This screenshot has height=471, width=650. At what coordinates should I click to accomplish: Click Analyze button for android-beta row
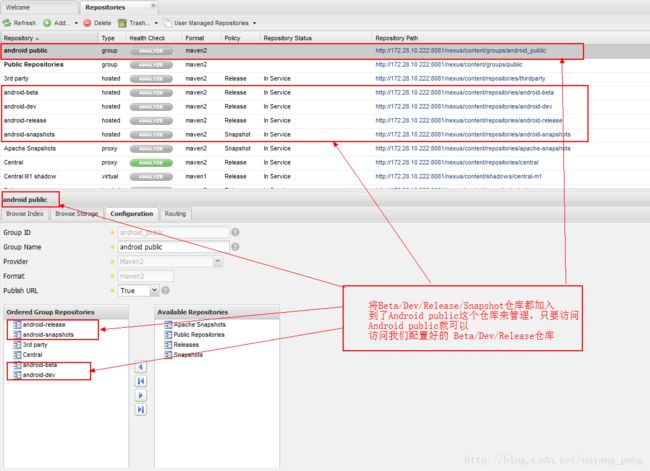pyautogui.click(x=151, y=93)
